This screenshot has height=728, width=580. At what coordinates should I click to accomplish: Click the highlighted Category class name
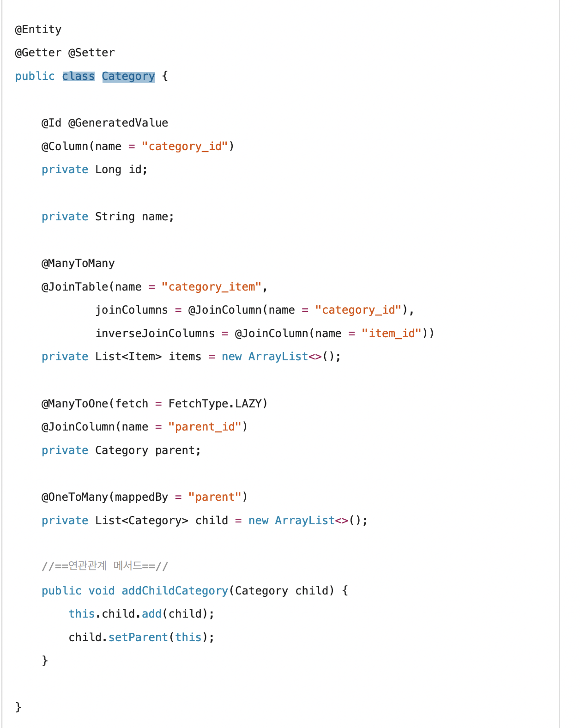[x=128, y=76]
